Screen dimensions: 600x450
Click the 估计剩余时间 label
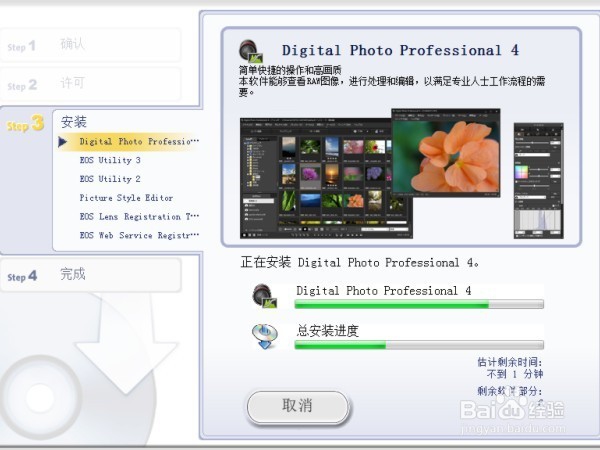510,362
